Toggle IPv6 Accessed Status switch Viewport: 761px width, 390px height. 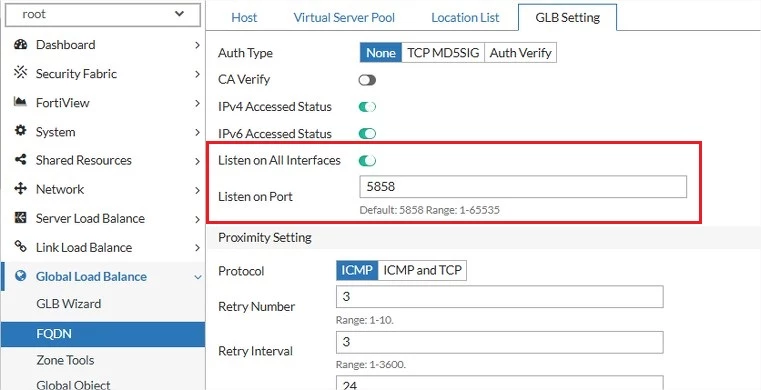(x=367, y=133)
